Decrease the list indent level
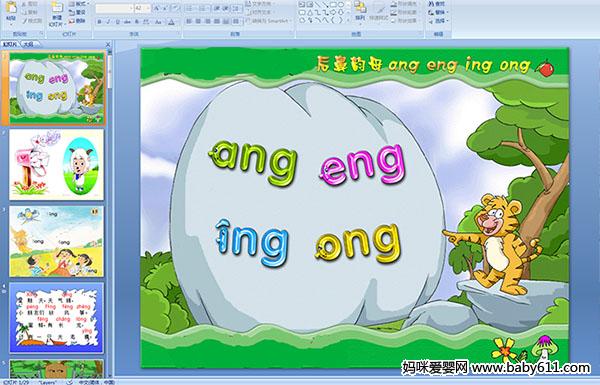This screenshot has width=600, height=385. click(217, 8)
